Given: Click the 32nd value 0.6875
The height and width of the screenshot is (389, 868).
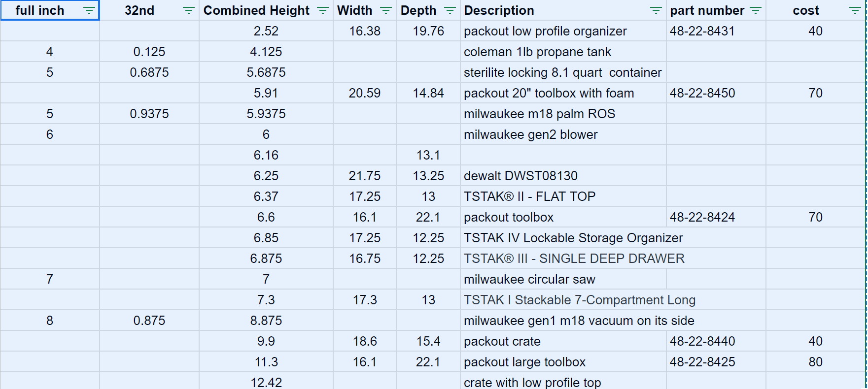Looking at the screenshot, I should 149,72.
